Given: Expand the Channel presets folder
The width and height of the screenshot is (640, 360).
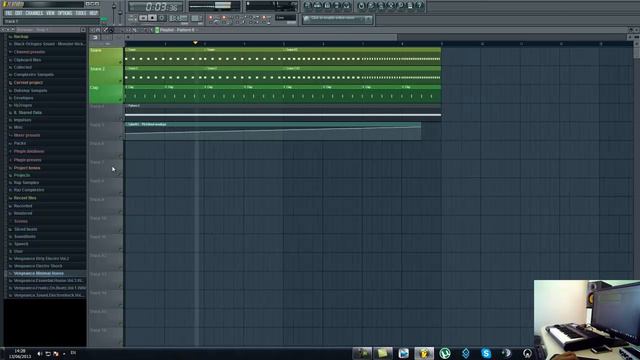Looking at the screenshot, I should click(29, 52).
